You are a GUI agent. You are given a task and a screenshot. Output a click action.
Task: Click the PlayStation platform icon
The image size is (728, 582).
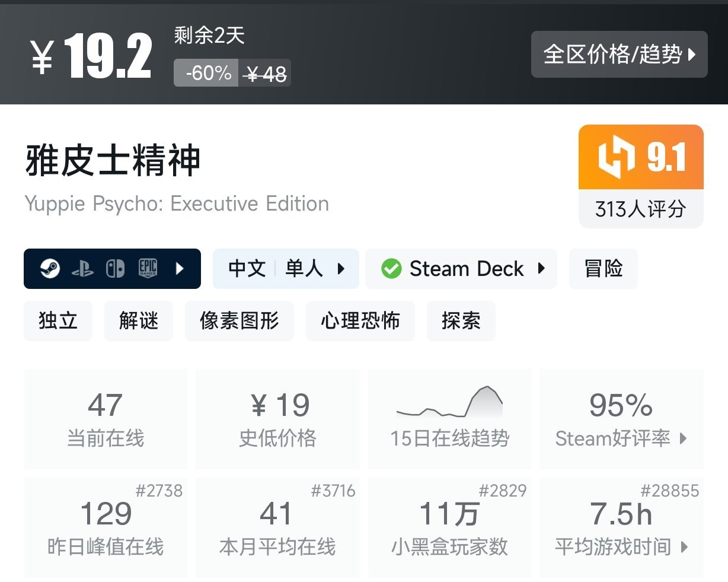point(82,269)
